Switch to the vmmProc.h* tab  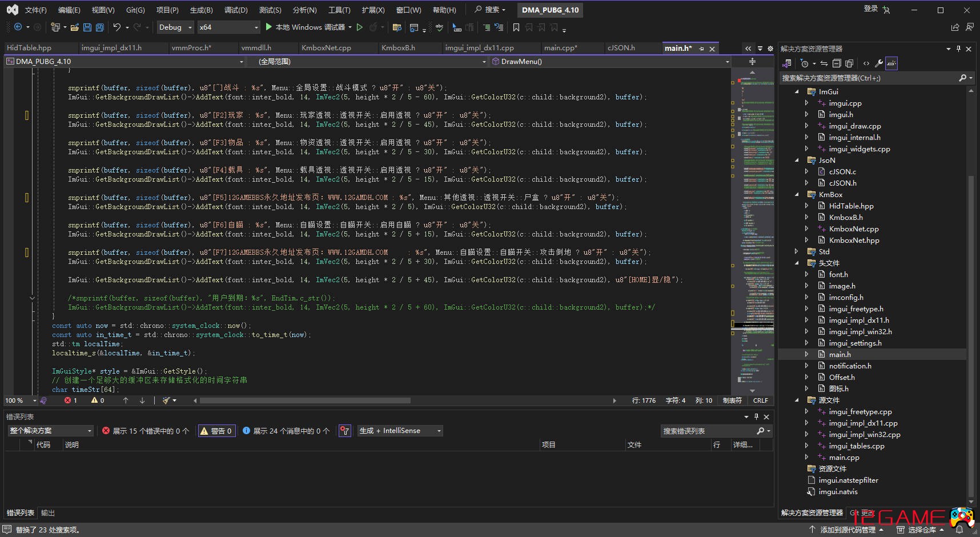pyautogui.click(x=191, y=48)
